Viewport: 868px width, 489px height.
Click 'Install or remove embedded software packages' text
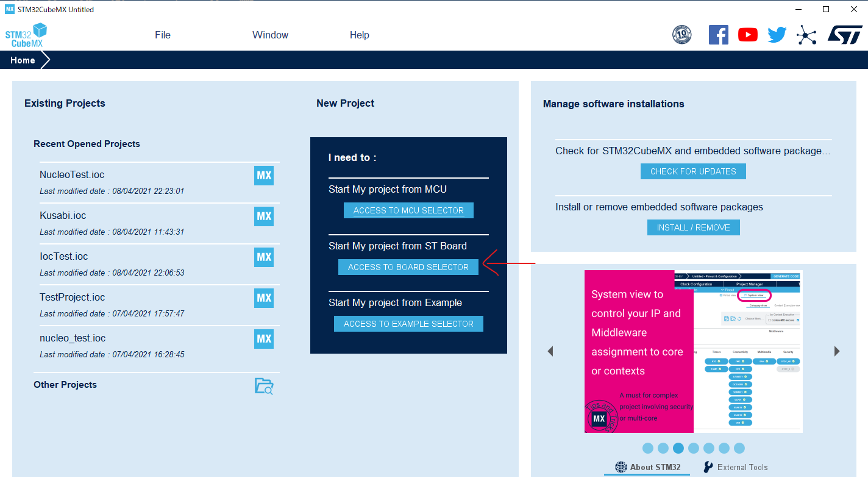pos(659,207)
